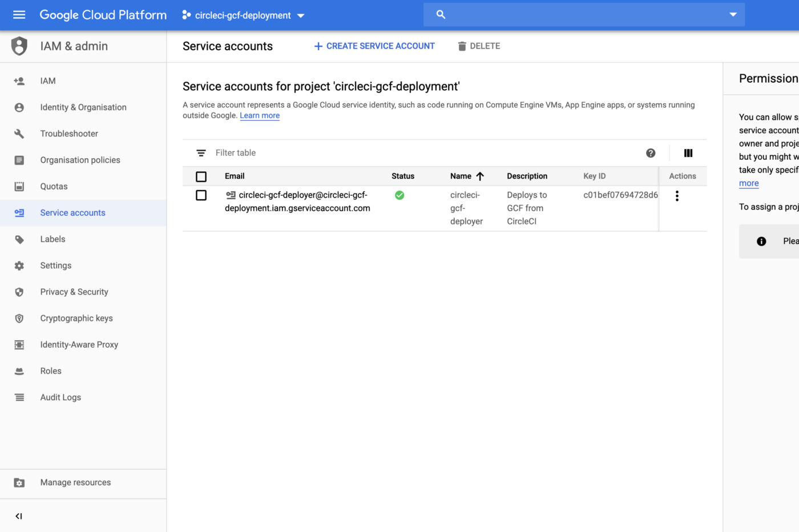Click the Quotas icon in sidebar
Screen dimensions: 799x532
point(19,187)
